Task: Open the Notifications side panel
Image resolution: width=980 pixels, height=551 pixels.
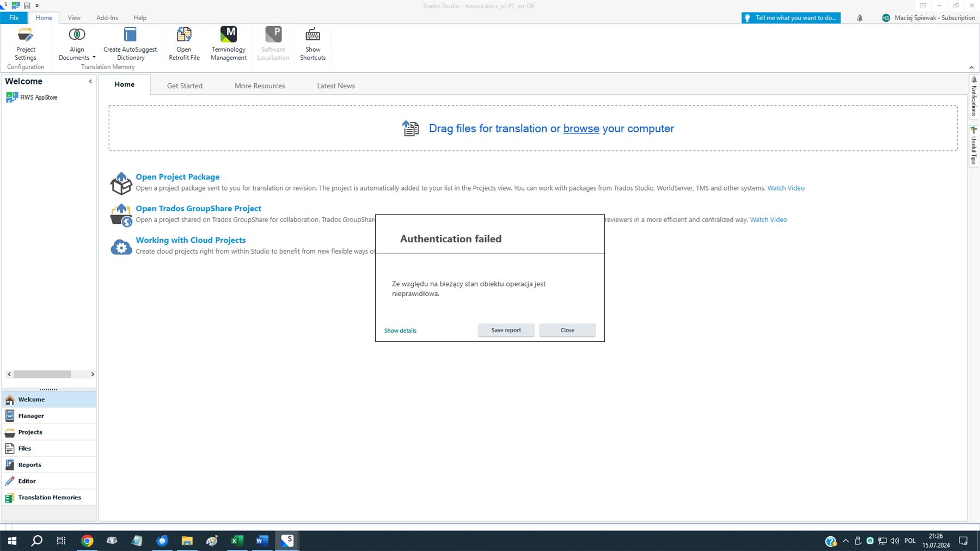Action: click(x=974, y=96)
